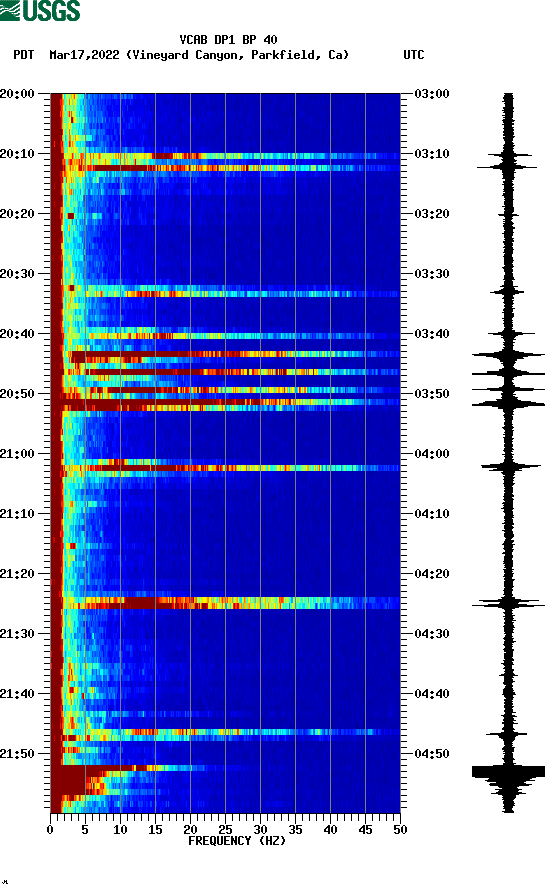Click the USGS logo
552x893 pixels.
pos(40,10)
